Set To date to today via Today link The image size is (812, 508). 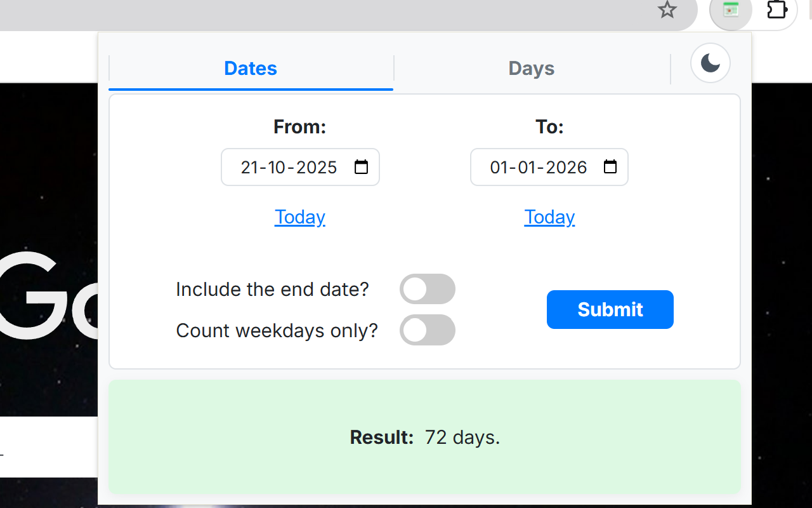coord(549,217)
